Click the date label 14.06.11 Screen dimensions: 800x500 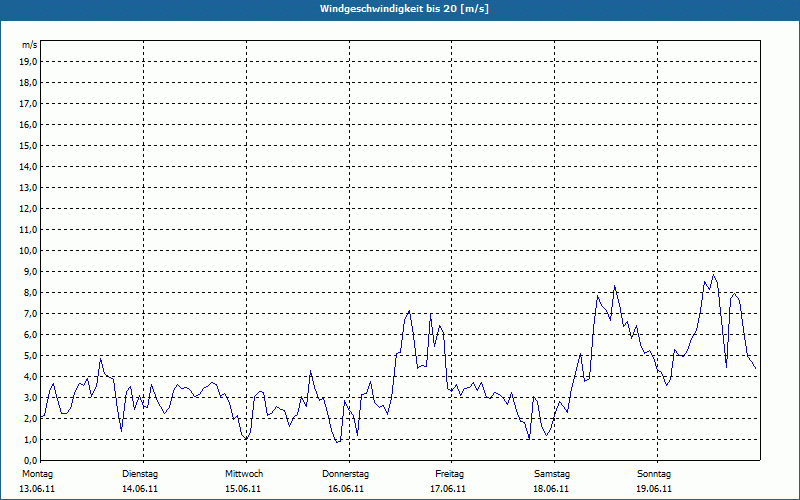coord(140,489)
